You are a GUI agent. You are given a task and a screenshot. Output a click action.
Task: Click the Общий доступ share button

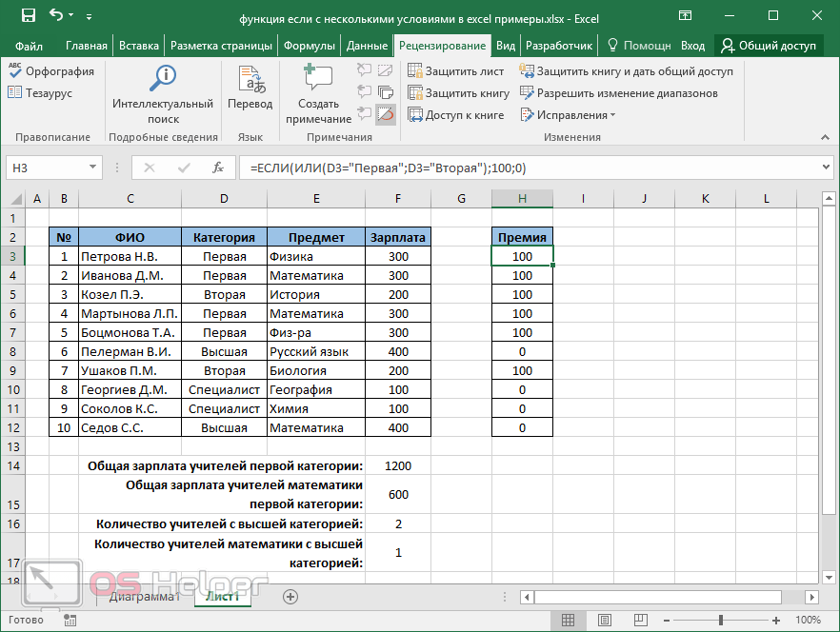click(x=769, y=46)
